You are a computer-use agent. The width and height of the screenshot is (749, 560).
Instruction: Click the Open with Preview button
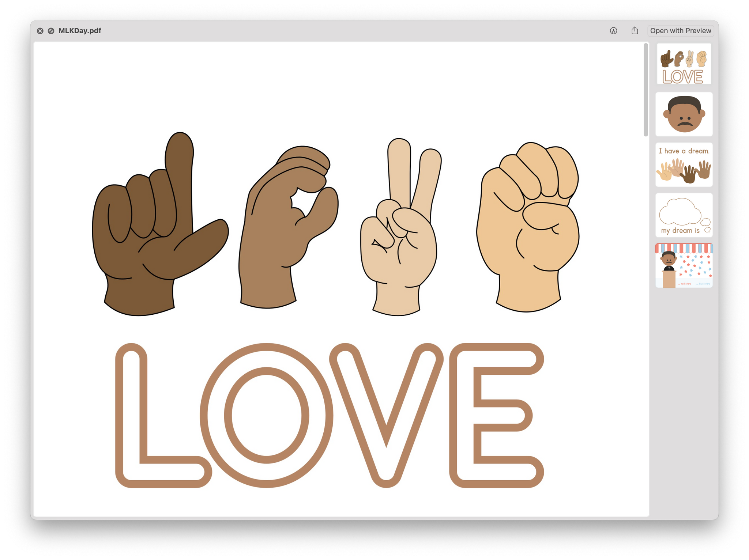pyautogui.click(x=680, y=31)
